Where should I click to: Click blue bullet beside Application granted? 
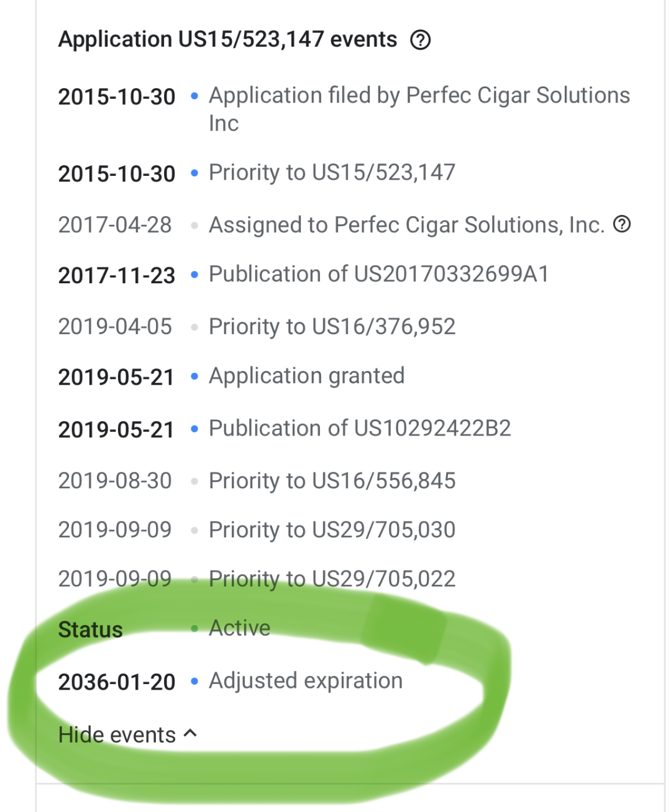(194, 377)
